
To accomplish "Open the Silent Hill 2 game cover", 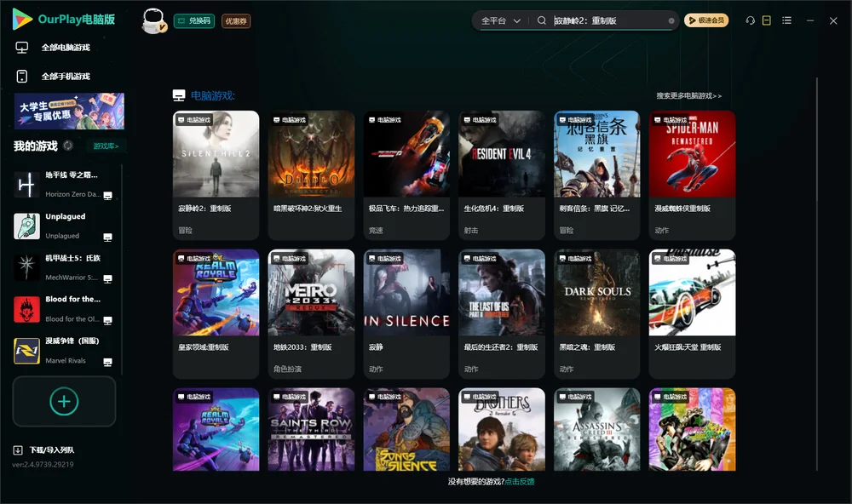I will 216,154.
